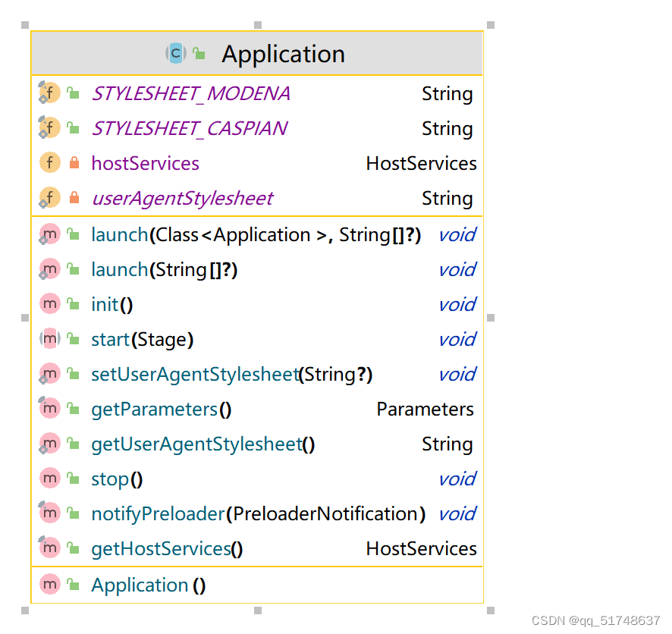Select the STYLESHEET_CASPIAN field name

click(x=189, y=128)
